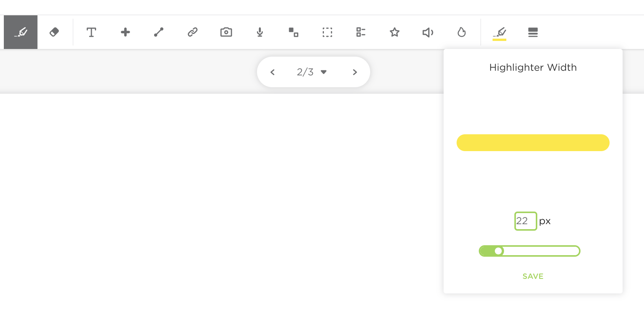Open the Camera capture tool
This screenshot has width=644, height=316.
[x=226, y=32]
